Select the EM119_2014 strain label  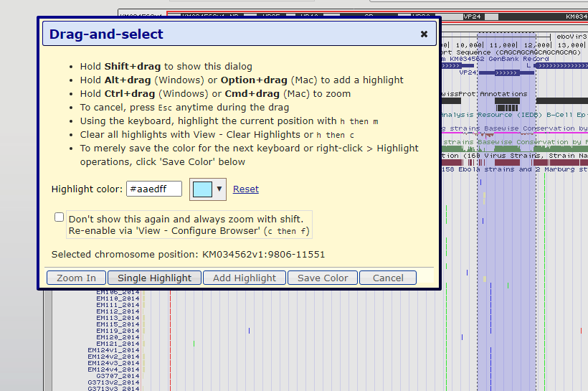point(118,331)
